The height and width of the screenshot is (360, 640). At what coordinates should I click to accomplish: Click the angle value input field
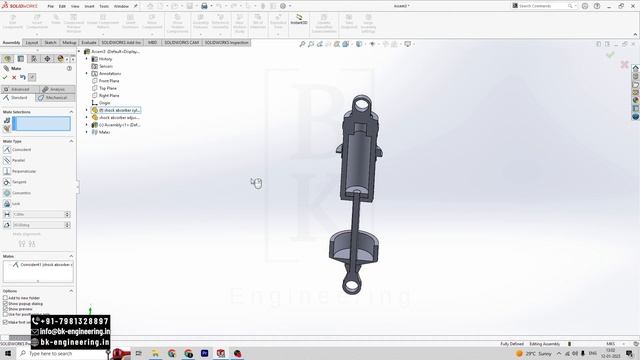point(38,225)
